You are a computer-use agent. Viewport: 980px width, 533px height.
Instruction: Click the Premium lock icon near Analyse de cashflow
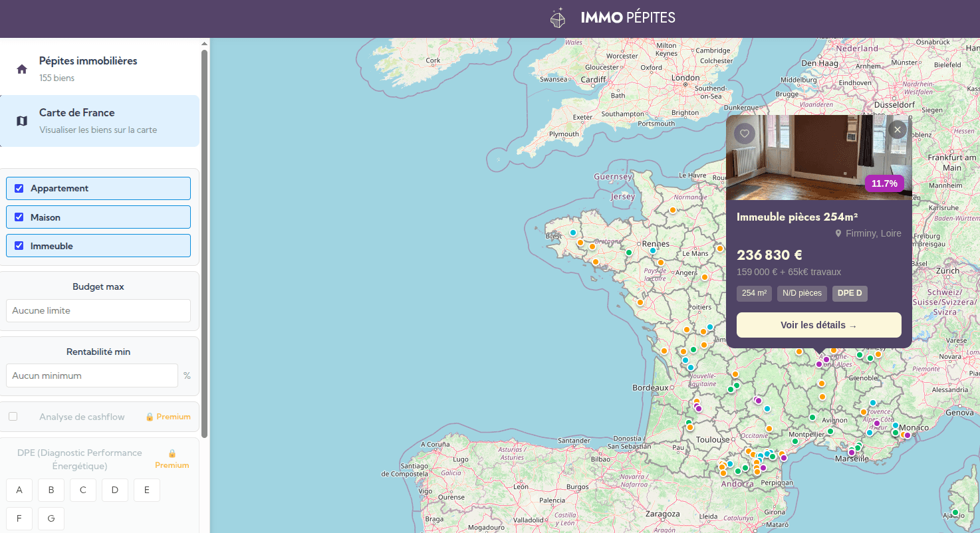tap(149, 417)
